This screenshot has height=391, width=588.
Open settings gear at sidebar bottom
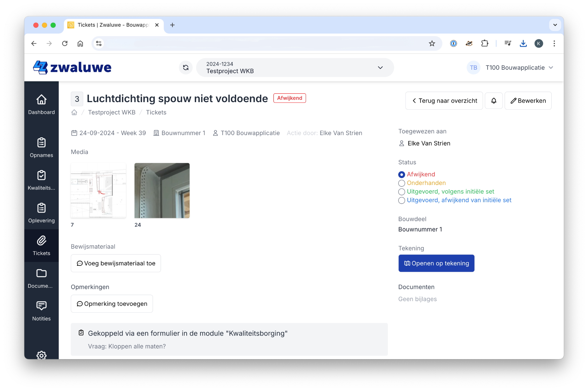click(41, 355)
